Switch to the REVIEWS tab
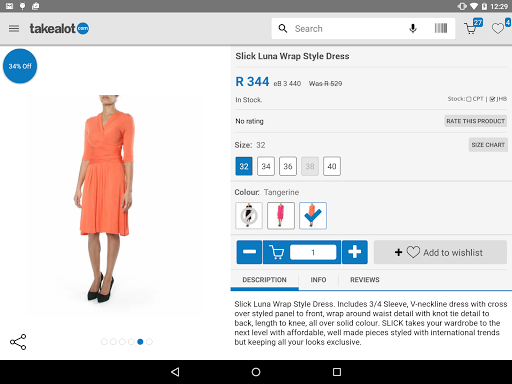This screenshot has height=384, width=512. (x=365, y=280)
